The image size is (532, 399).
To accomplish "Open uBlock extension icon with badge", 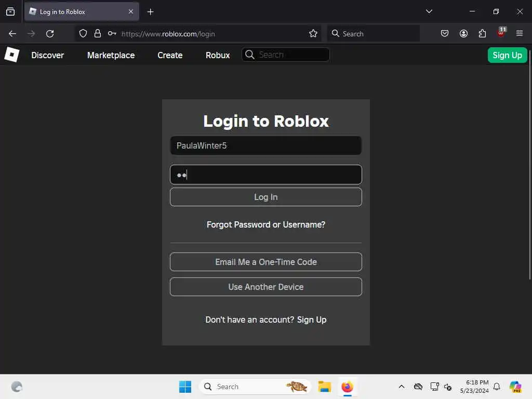I will 501,33.
